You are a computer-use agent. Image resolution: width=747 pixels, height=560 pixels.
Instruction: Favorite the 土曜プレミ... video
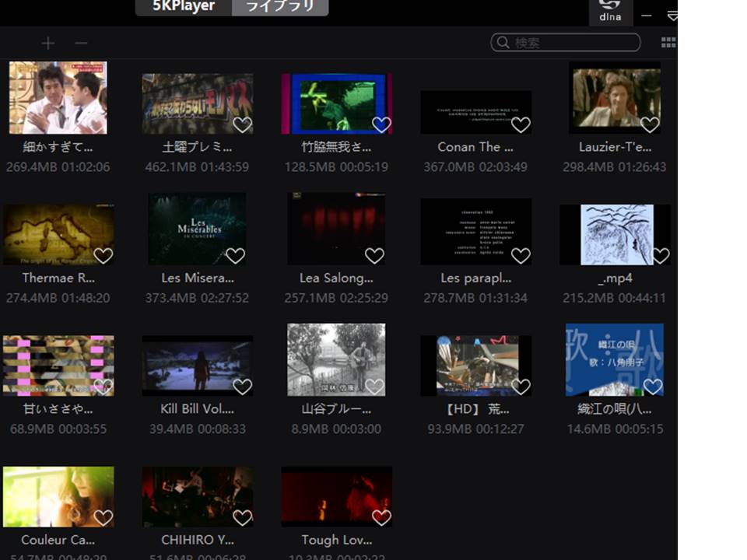[x=243, y=124]
